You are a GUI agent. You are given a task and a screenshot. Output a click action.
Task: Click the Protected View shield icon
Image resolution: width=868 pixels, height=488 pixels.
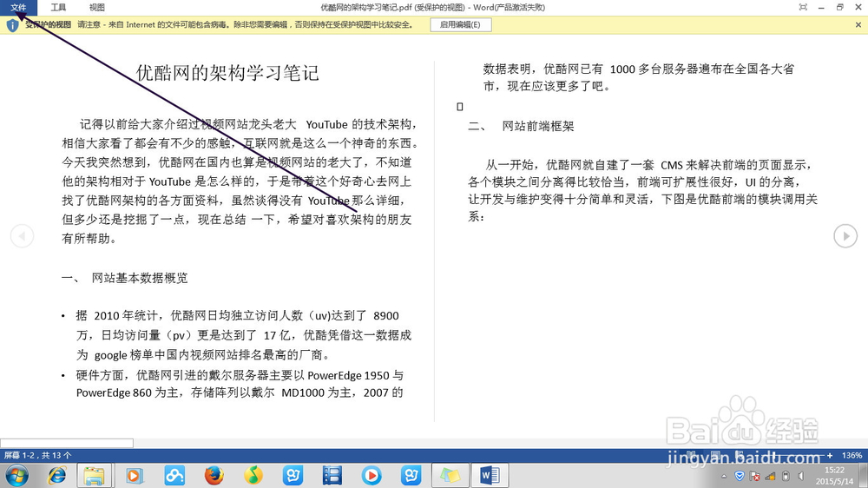click(12, 25)
